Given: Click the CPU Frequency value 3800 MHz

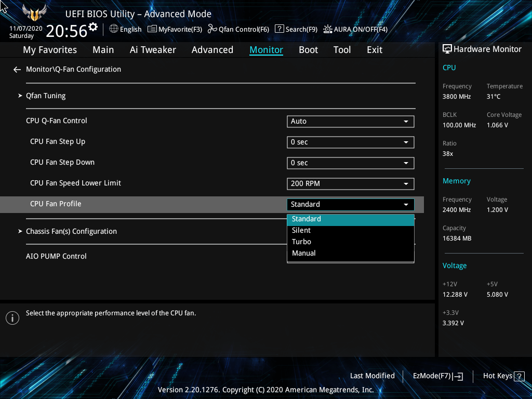Looking at the screenshot, I should pyautogui.click(x=457, y=97).
